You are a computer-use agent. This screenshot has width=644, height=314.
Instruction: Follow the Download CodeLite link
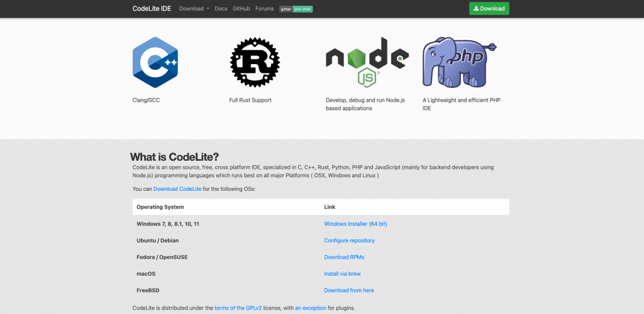177,189
